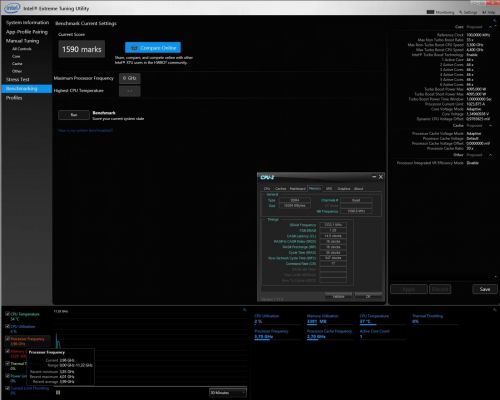
Task: Toggle the Processor Frequency graph checkbox
Action: [x=7, y=339]
